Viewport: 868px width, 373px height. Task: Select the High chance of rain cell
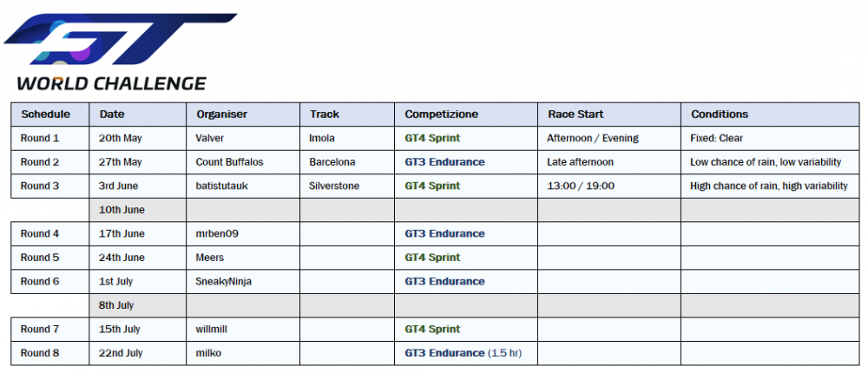tap(768, 186)
